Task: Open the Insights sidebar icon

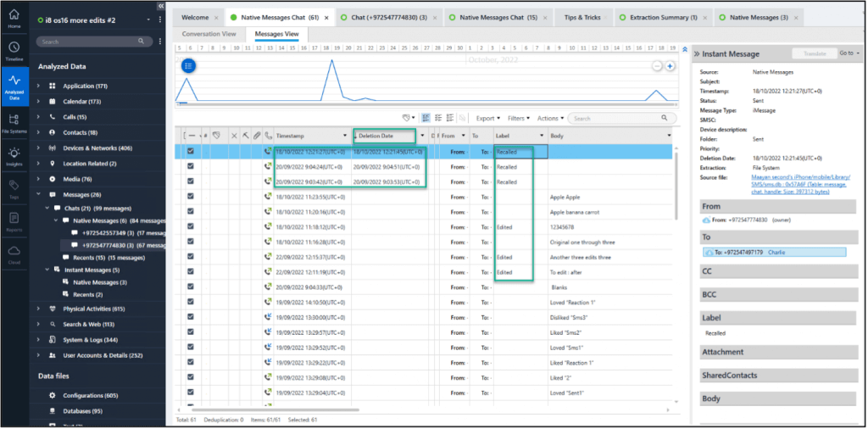Action: pos(14,155)
